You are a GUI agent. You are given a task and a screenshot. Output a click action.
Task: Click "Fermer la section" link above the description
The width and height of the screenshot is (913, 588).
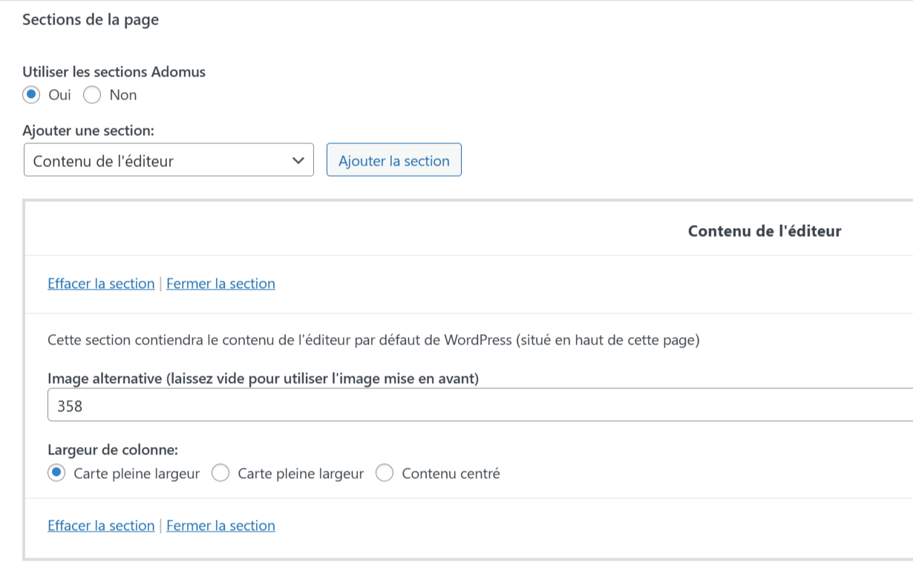coord(220,284)
